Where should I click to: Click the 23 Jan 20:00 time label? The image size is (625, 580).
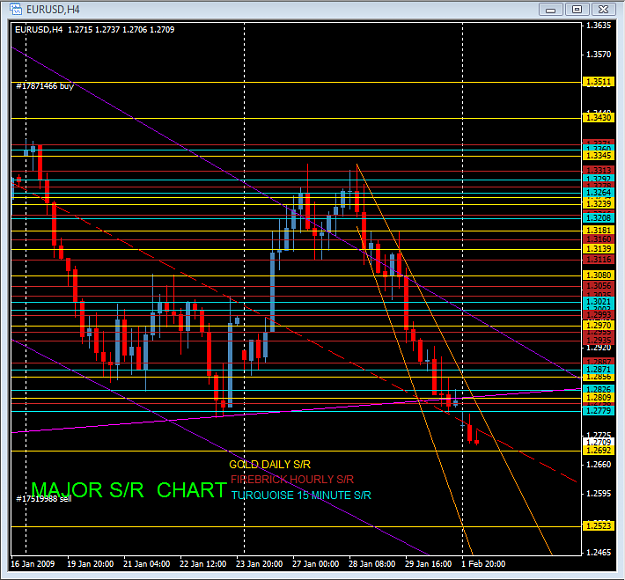click(259, 564)
